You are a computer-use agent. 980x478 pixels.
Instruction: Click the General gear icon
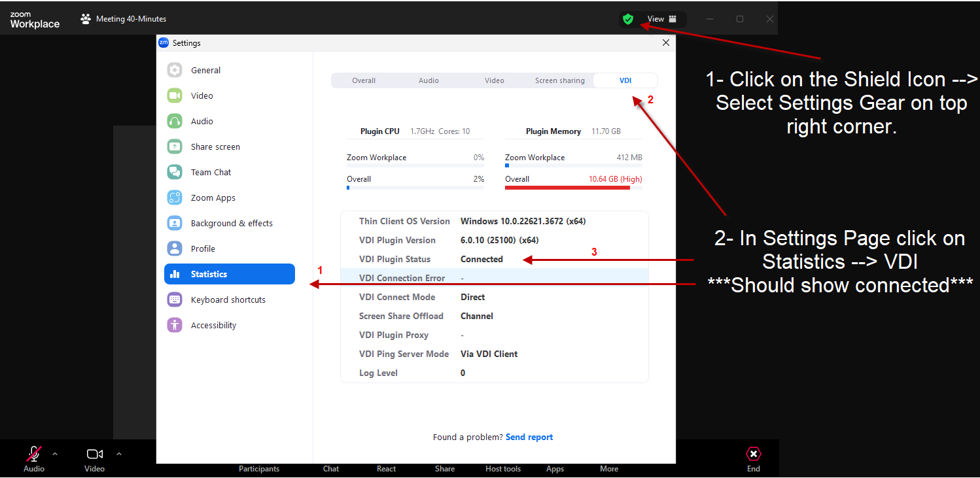click(x=175, y=70)
